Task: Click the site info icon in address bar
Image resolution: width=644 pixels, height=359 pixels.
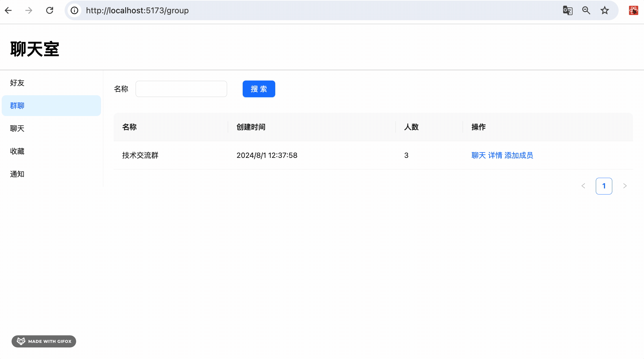Action: tap(74, 11)
